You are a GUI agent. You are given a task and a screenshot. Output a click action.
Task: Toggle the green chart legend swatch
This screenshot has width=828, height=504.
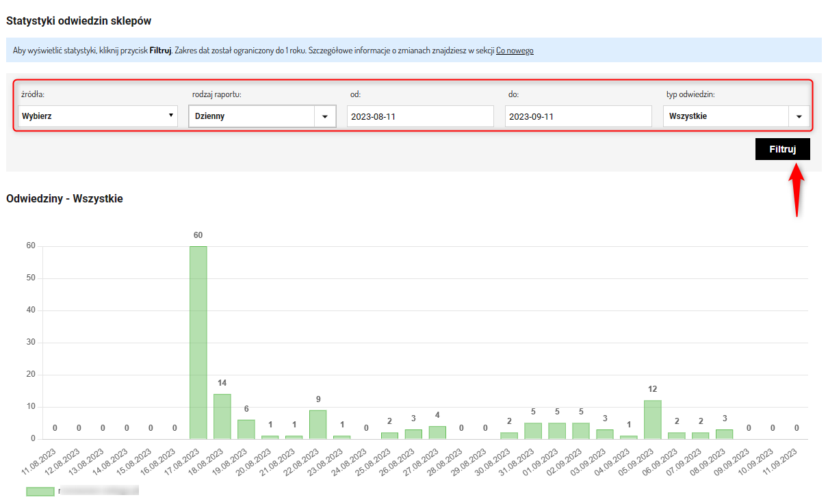click(x=40, y=491)
